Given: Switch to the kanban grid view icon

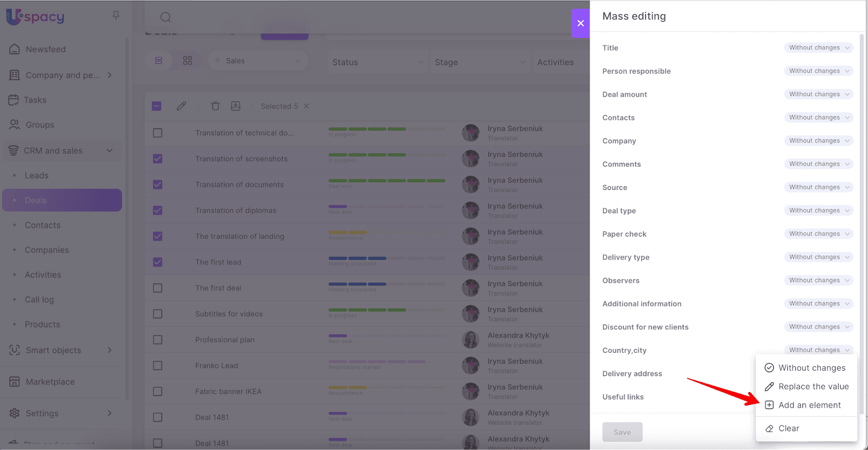Looking at the screenshot, I should click(x=188, y=61).
